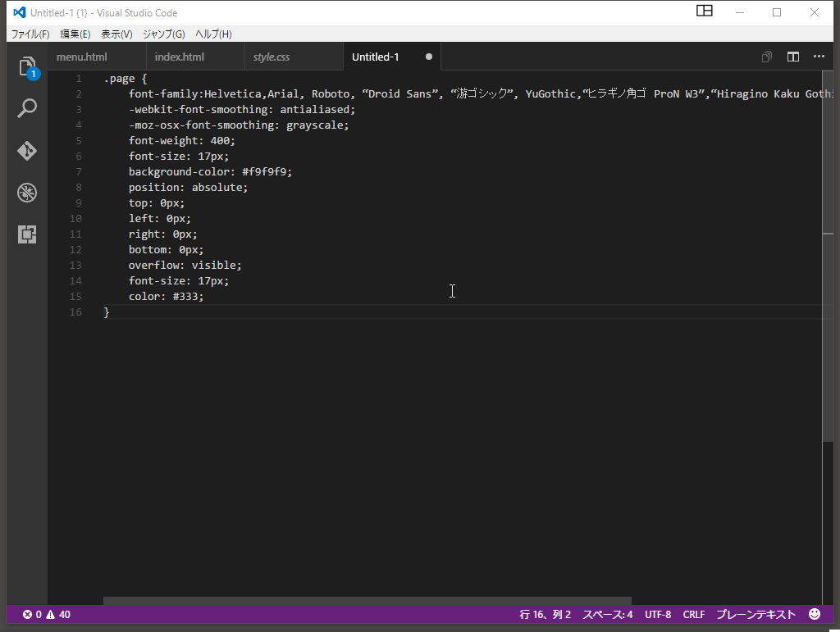
Task: Click the font-family declaration line
Action: pos(481,94)
